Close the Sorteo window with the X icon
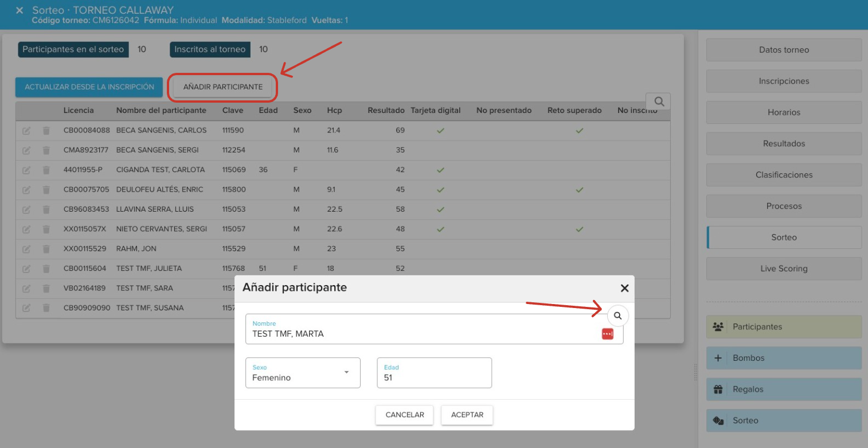 point(19,10)
